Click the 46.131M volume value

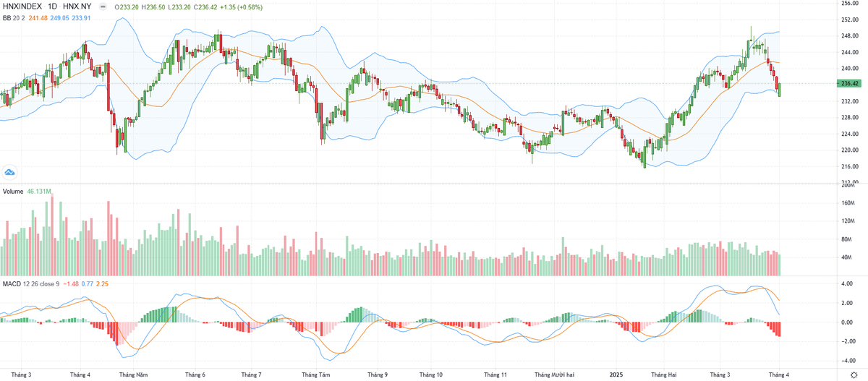pyautogui.click(x=39, y=192)
